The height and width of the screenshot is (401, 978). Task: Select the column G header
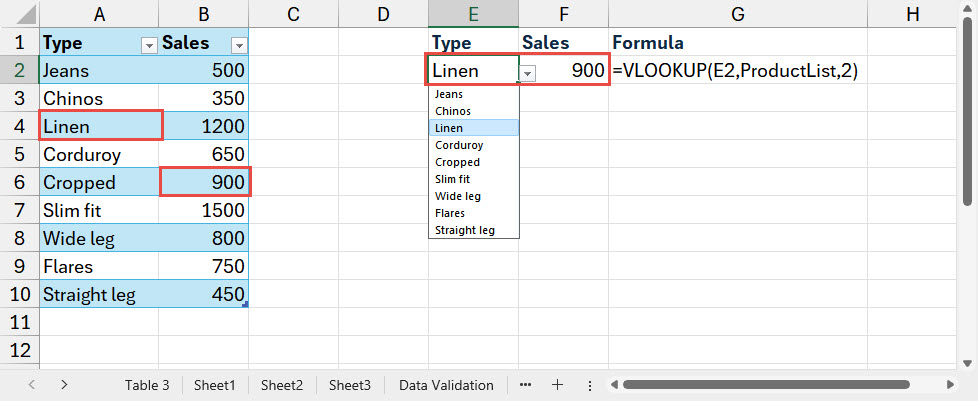737,14
